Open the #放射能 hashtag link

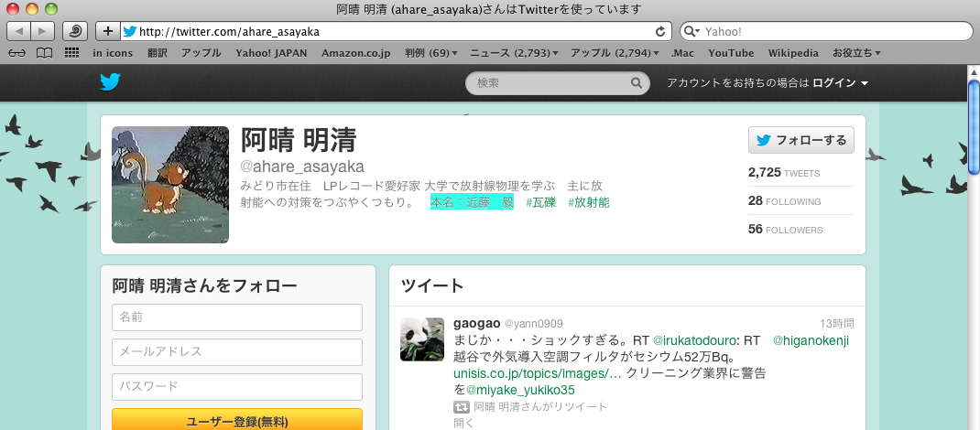pos(589,202)
